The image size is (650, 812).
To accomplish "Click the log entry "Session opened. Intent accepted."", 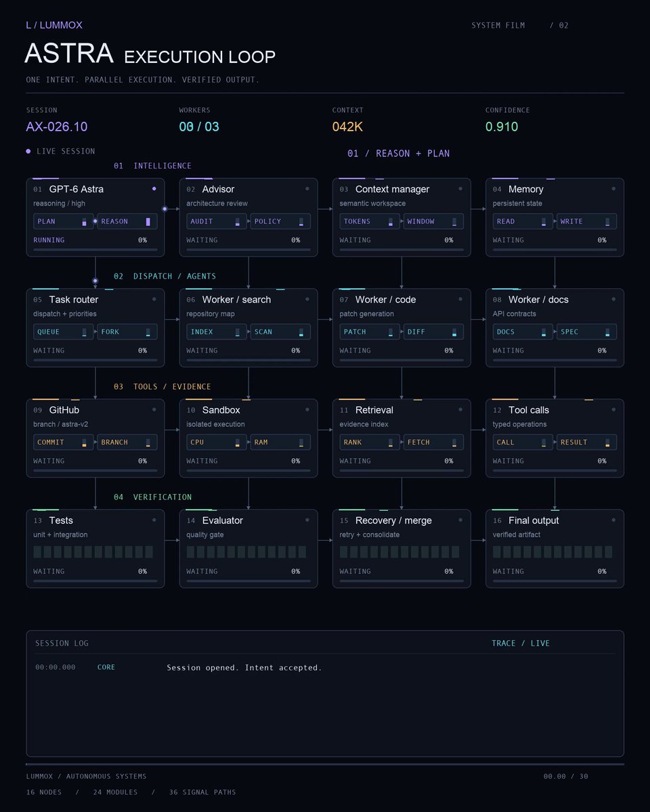I will coord(244,668).
